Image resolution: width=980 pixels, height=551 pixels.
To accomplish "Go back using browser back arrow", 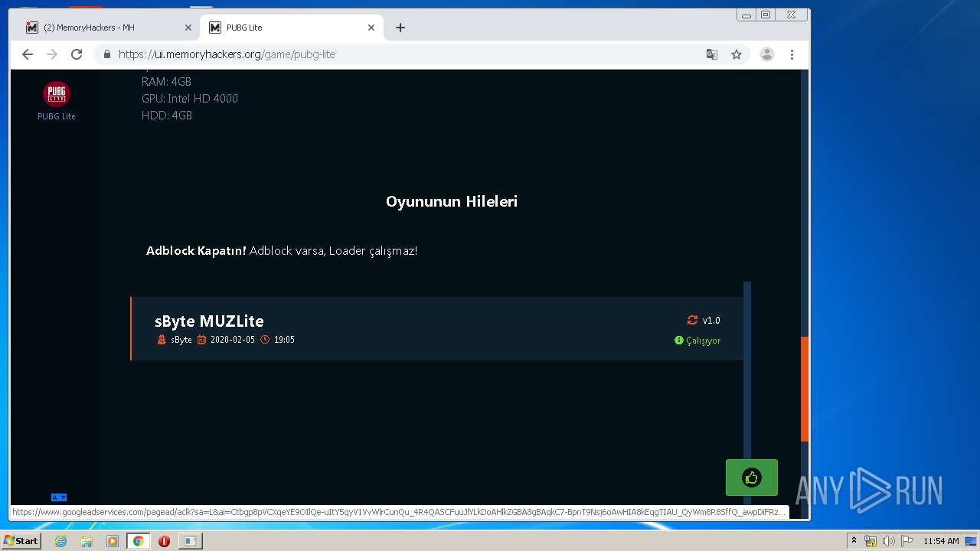I will pos(28,54).
